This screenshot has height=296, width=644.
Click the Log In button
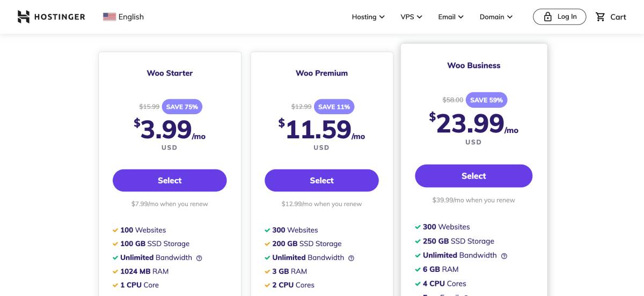pyautogui.click(x=560, y=17)
